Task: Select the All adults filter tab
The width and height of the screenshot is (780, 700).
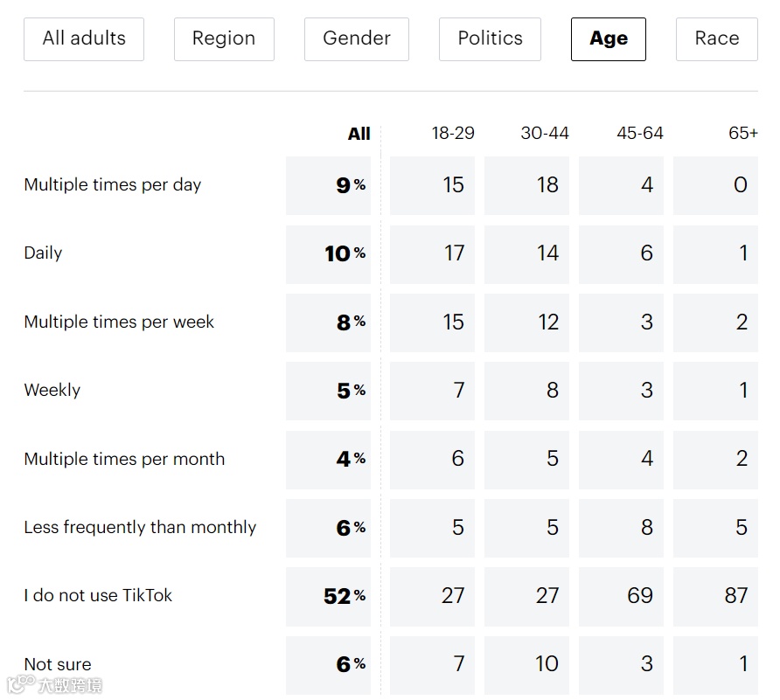Action: tap(84, 38)
